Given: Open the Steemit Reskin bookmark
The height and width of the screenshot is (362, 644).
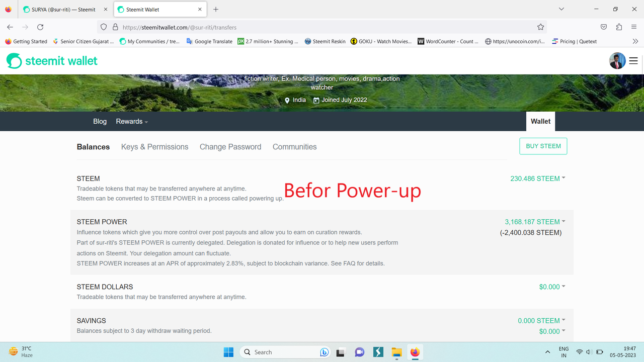Looking at the screenshot, I should [x=325, y=41].
